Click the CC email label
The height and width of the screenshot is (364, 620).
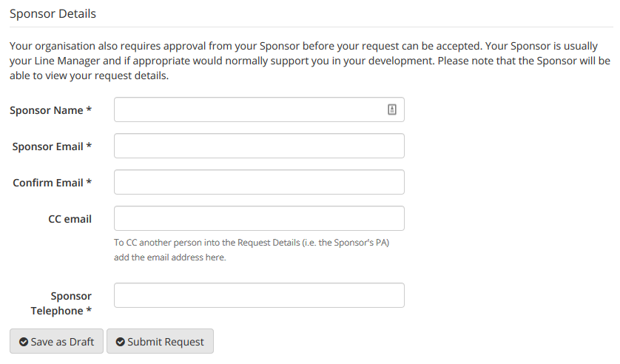coord(70,219)
